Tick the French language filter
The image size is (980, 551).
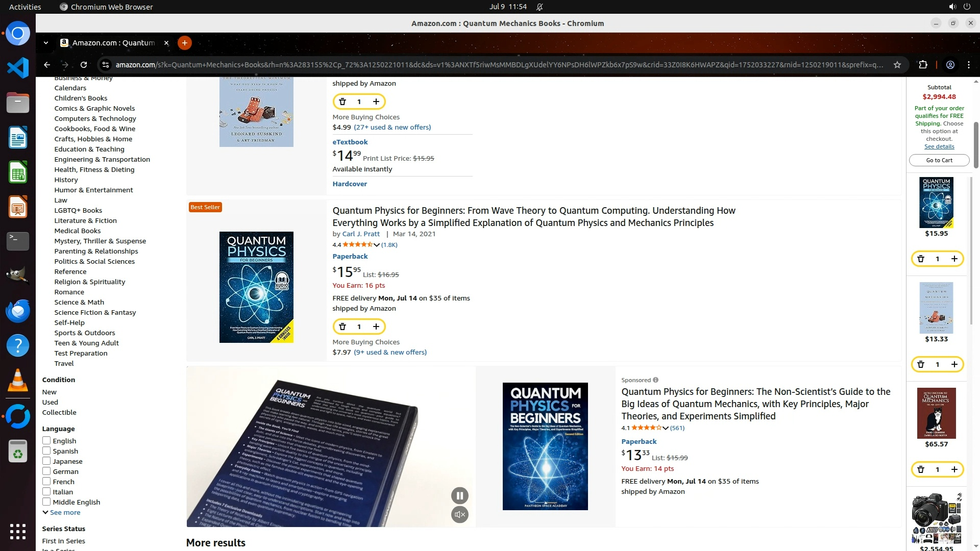[46, 481]
